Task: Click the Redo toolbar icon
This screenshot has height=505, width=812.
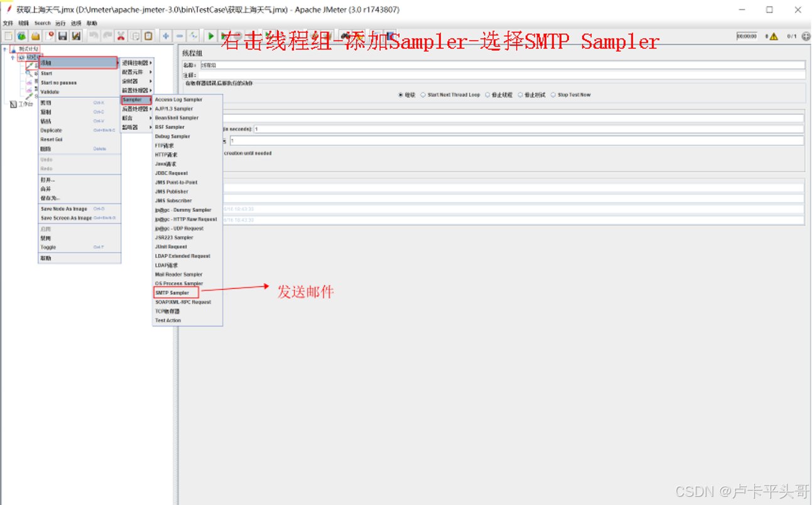Action: click(107, 36)
